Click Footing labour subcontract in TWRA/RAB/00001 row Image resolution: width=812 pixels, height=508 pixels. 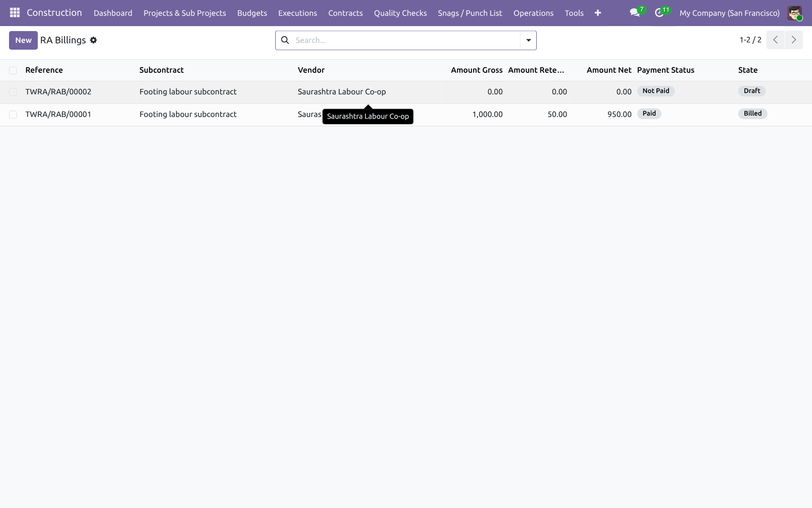click(x=188, y=114)
